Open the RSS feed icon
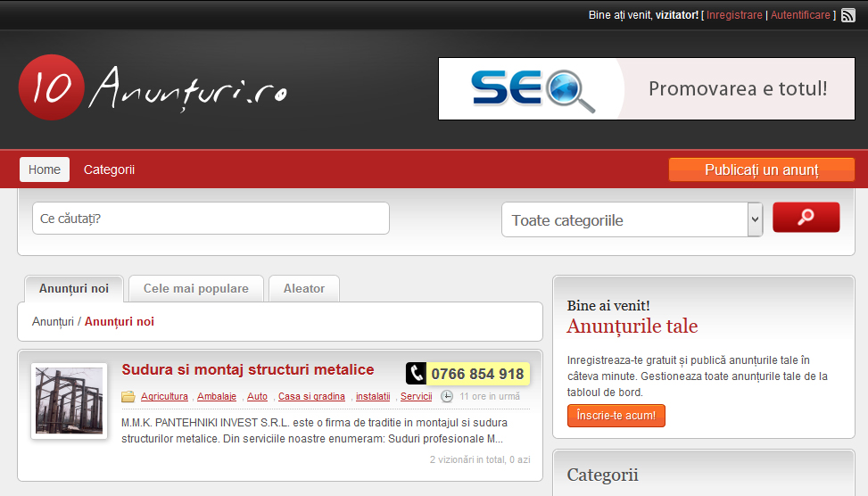Image resolution: width=868 pixels, height=496 pixels. 847,15
